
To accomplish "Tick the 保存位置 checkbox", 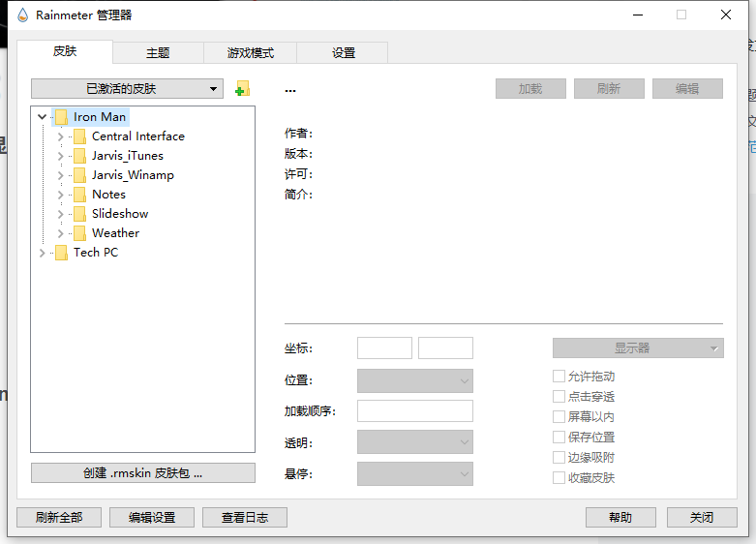I will (x=559, y=437).
